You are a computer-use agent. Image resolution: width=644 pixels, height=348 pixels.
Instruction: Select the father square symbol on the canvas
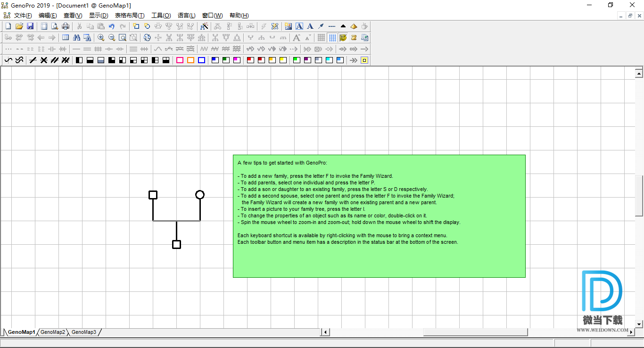point(153,195)
